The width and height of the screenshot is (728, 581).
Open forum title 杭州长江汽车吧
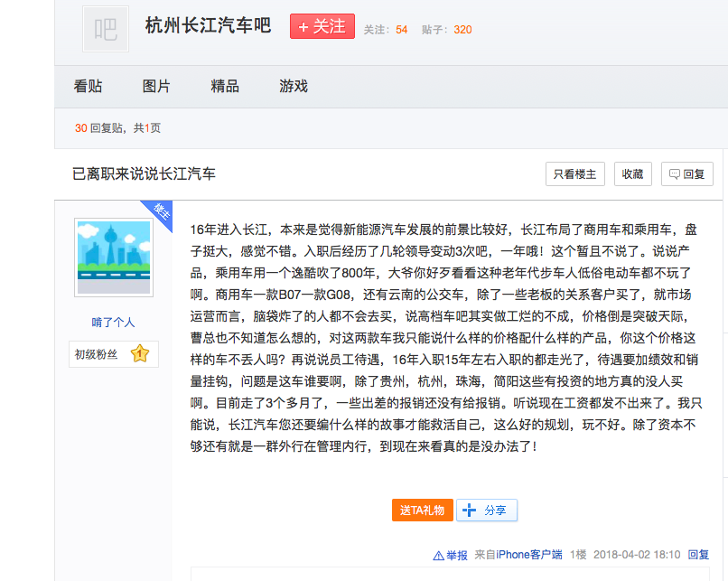tap(208, 25)
